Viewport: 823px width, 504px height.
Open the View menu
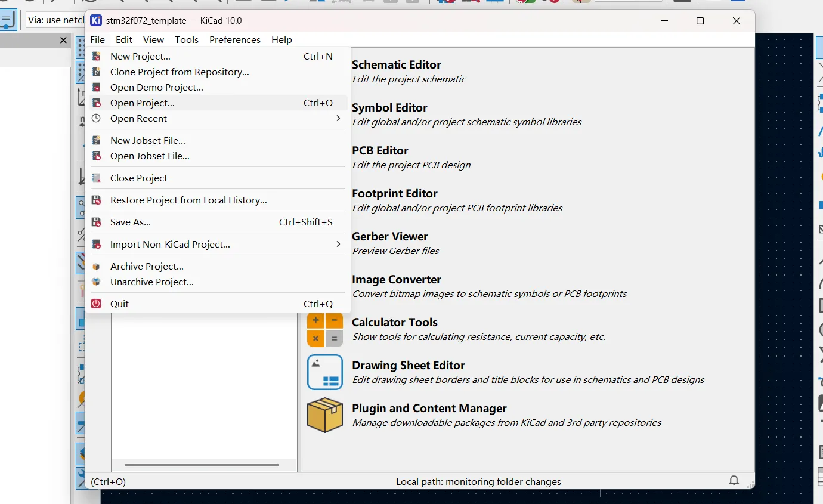153,39
